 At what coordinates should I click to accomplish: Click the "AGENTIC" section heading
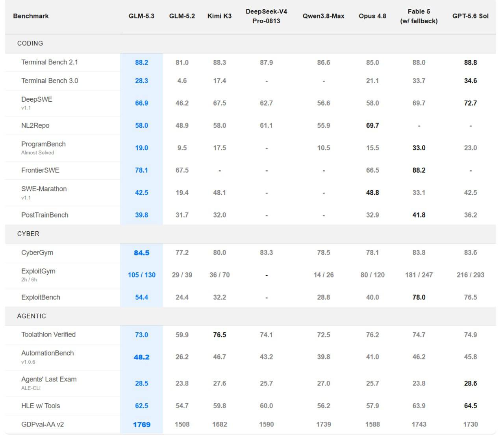(x=31, y=316)
